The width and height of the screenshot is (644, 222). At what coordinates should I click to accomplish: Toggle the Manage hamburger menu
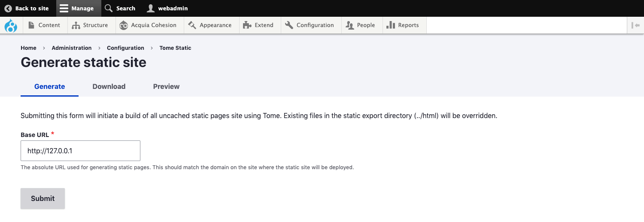pyautogui.click(x=64, y=8)
